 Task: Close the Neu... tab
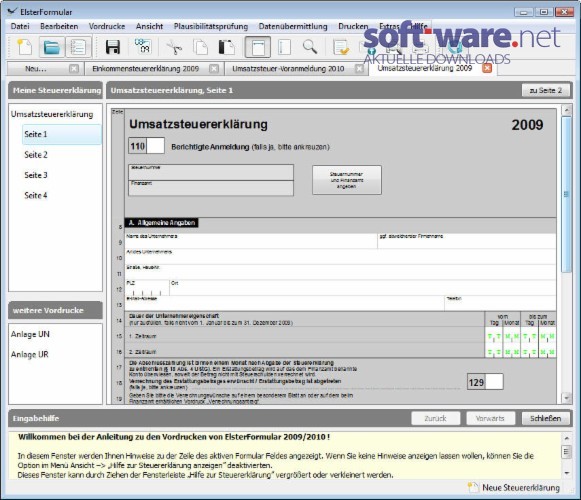tap(74, 69)
